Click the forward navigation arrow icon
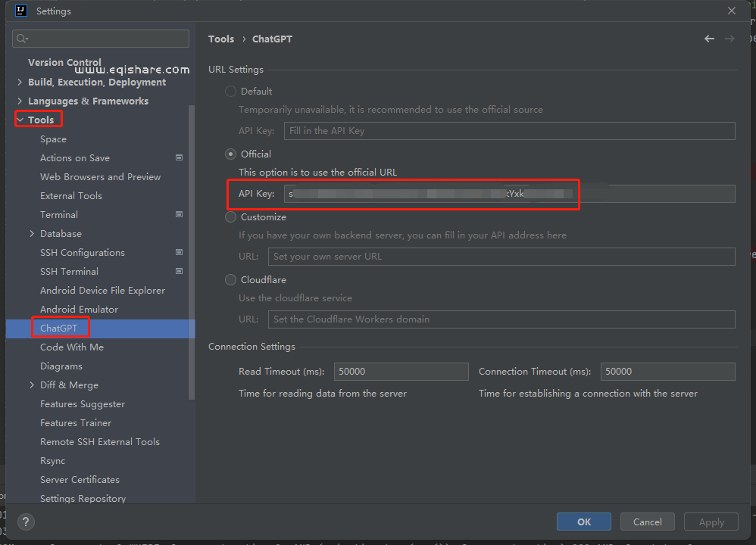 [729, 39]
